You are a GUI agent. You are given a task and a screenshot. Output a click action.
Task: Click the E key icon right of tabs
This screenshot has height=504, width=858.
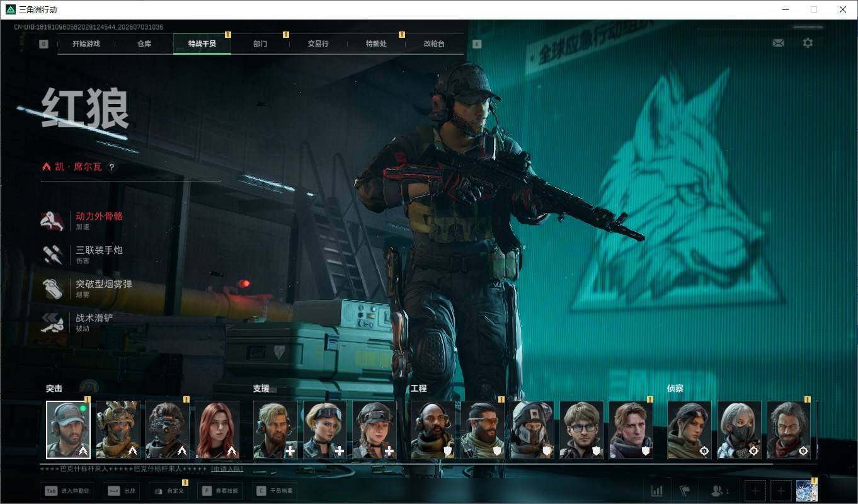[477, 44]
